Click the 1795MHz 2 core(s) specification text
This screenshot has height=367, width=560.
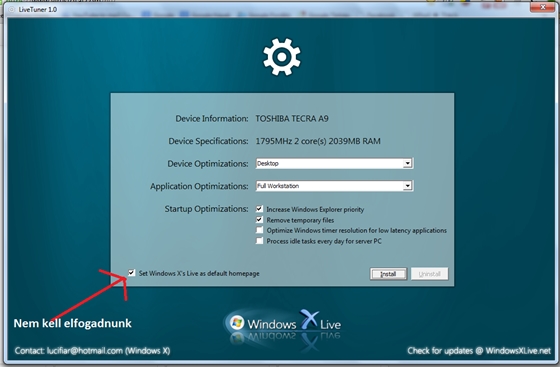318,141
